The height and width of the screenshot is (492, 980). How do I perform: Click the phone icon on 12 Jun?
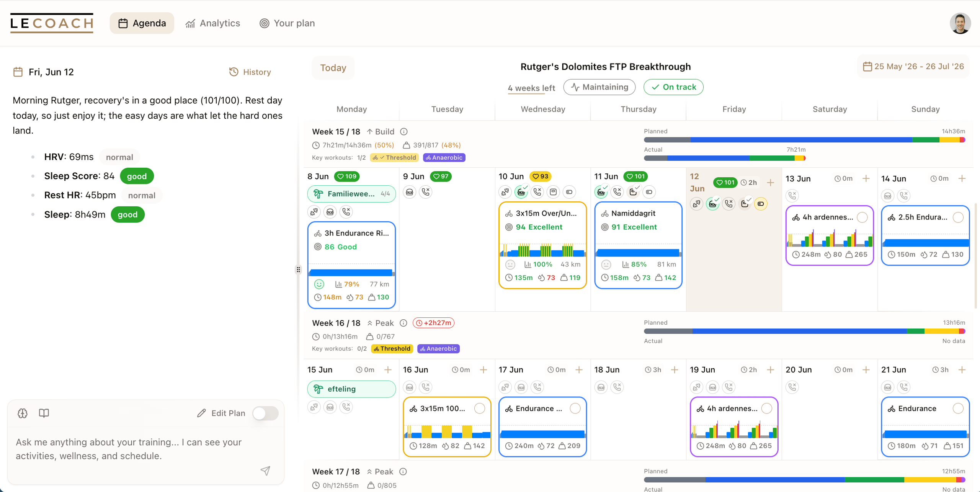coord(728,204)
